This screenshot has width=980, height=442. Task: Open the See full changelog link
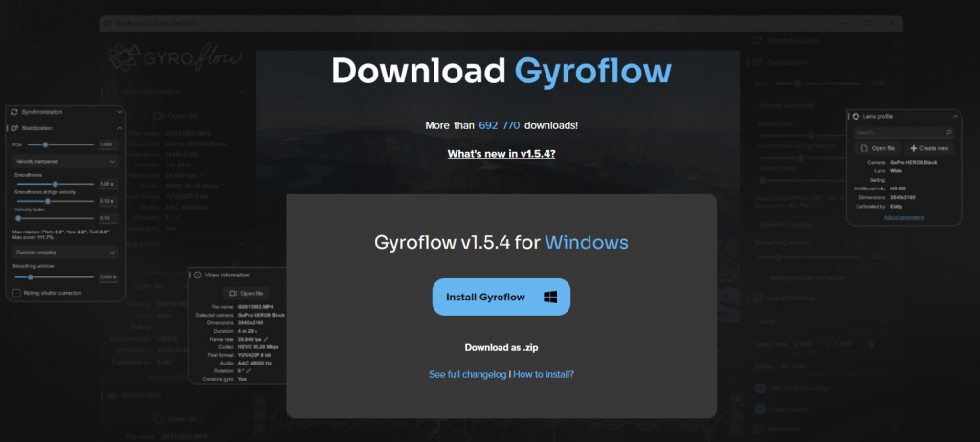(467, 374)
